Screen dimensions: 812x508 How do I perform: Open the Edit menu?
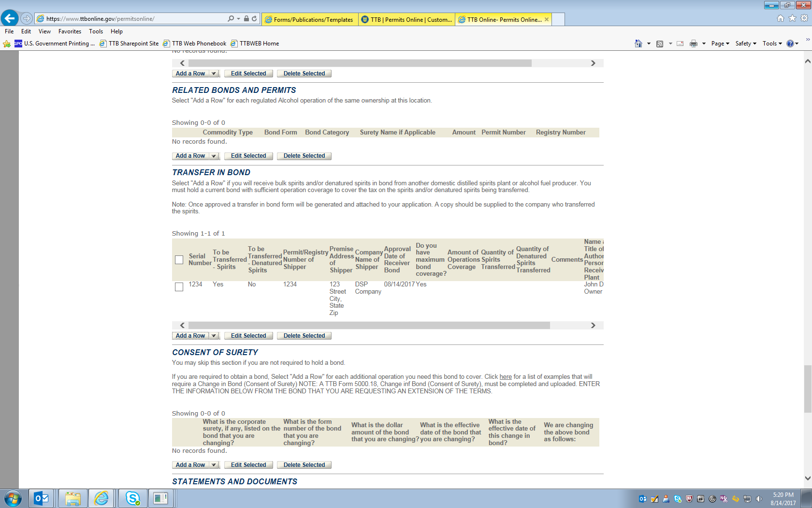coord(26,31)
